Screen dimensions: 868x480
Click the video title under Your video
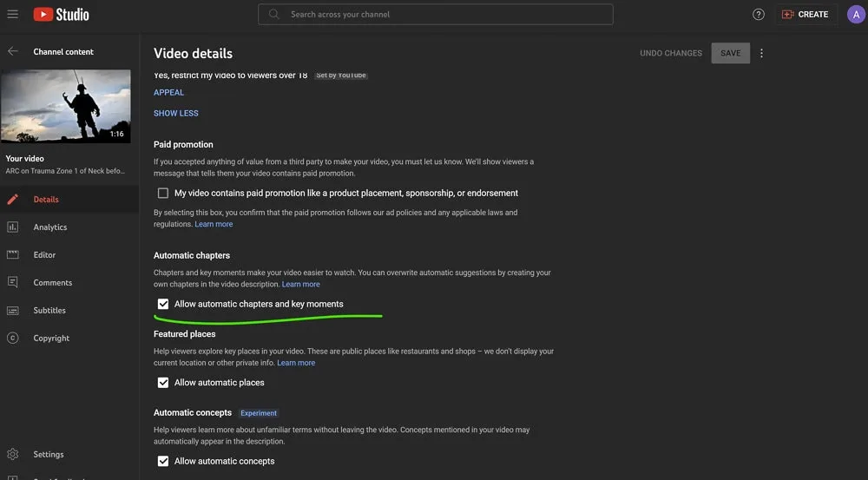point(65,171)
